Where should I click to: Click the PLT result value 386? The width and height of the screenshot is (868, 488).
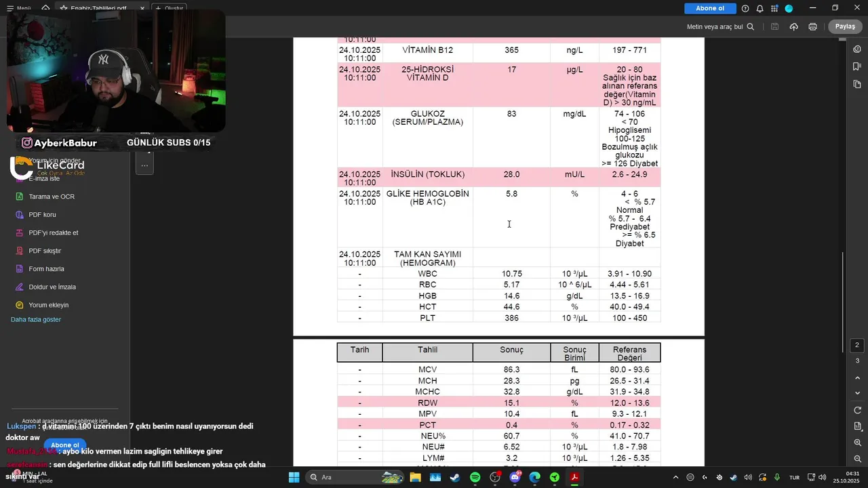click(511, 318)
